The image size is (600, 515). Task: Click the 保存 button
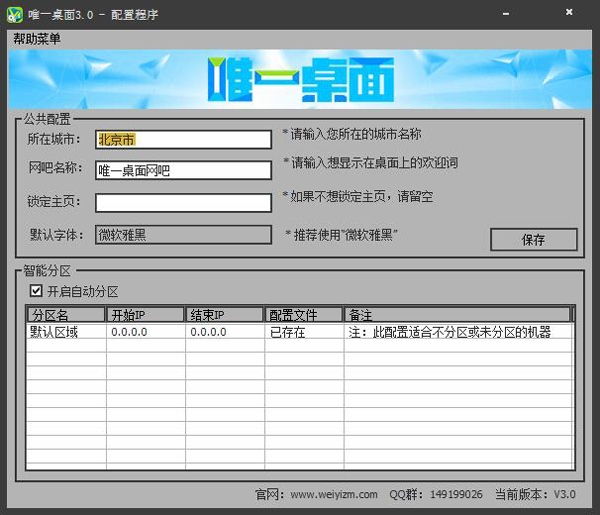point(534,240)
